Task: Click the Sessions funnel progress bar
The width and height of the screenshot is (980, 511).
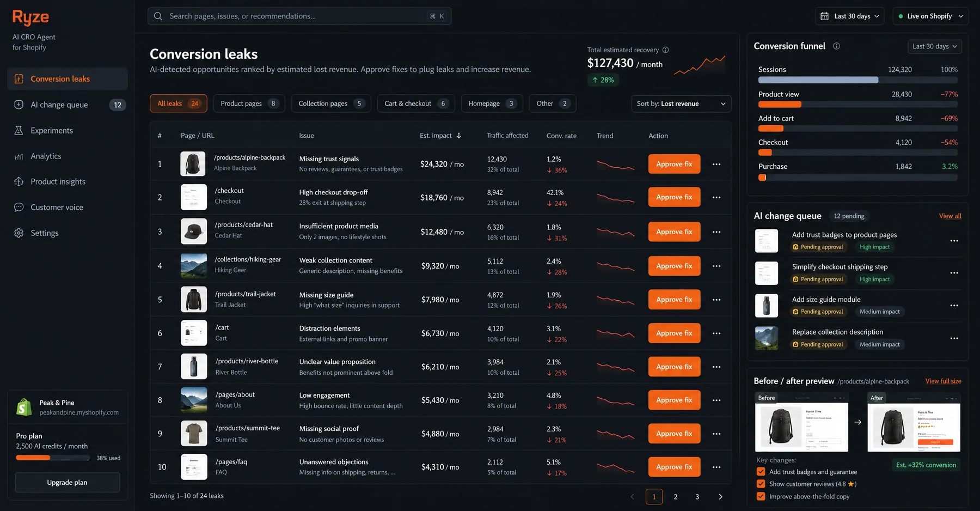Action: point(857,80)
